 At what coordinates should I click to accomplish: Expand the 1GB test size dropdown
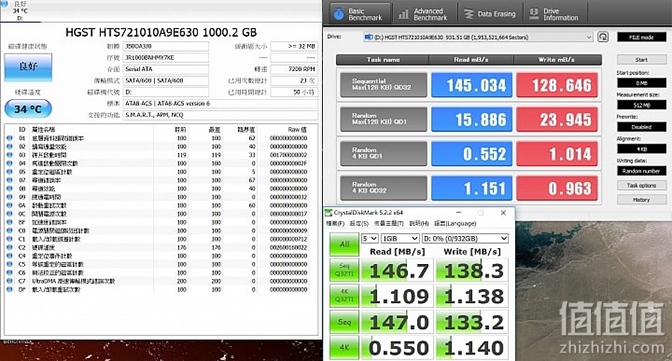[400, 238]
